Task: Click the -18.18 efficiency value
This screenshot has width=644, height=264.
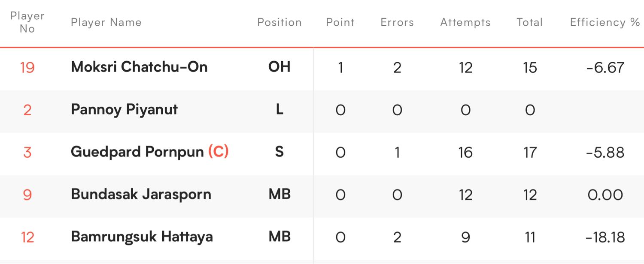Action: click(605, 237)
